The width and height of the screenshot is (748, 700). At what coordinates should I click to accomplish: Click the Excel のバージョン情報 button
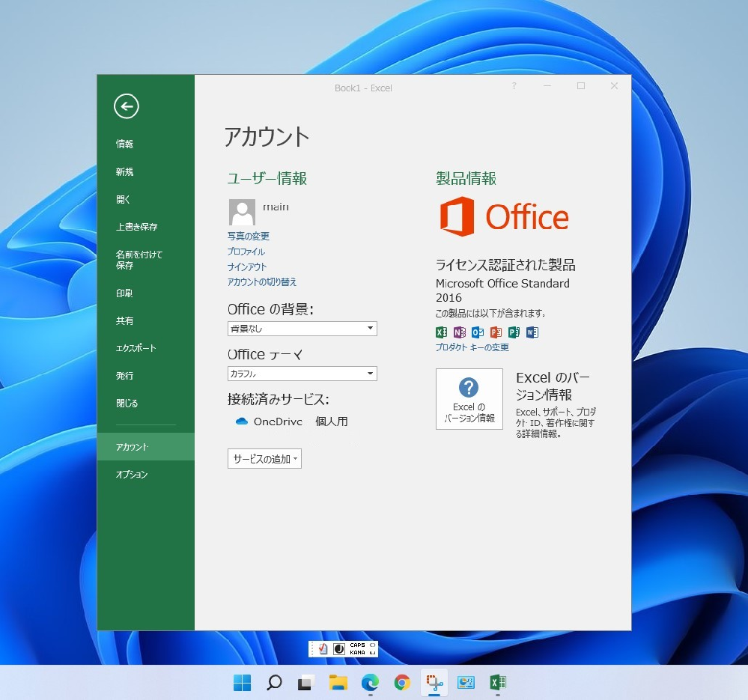(x=469, y=399)
